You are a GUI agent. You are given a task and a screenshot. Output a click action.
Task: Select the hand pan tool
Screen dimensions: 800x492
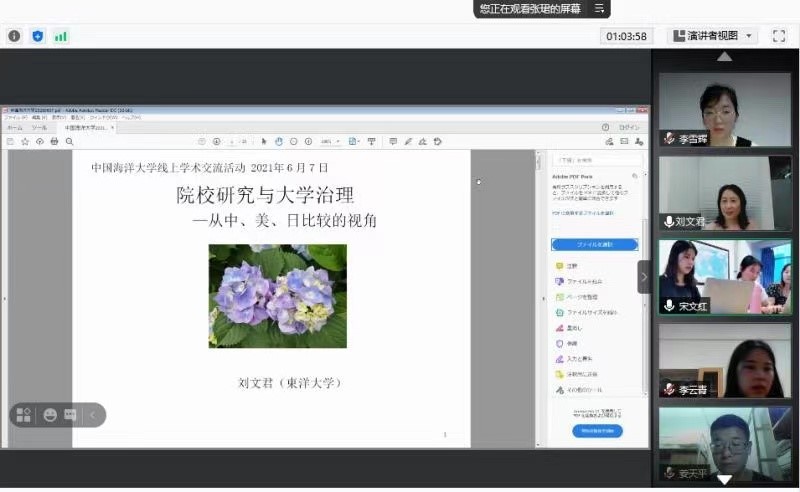coord(279,142)
